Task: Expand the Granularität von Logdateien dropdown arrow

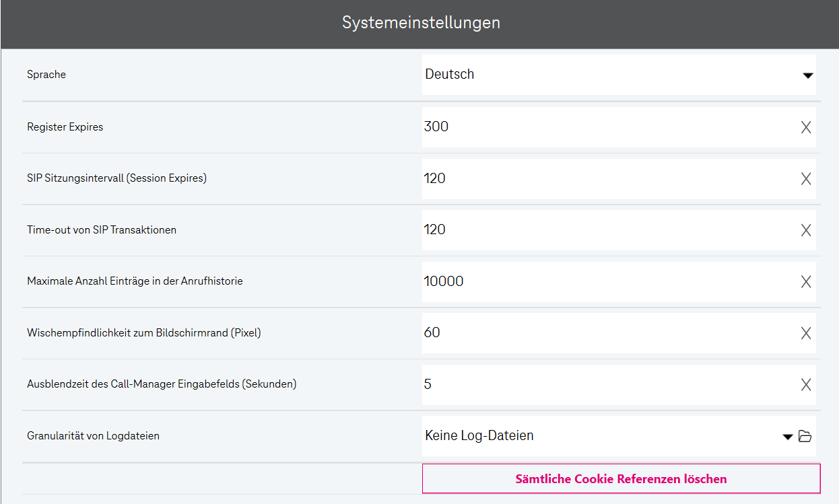Action: pos(787,437)
